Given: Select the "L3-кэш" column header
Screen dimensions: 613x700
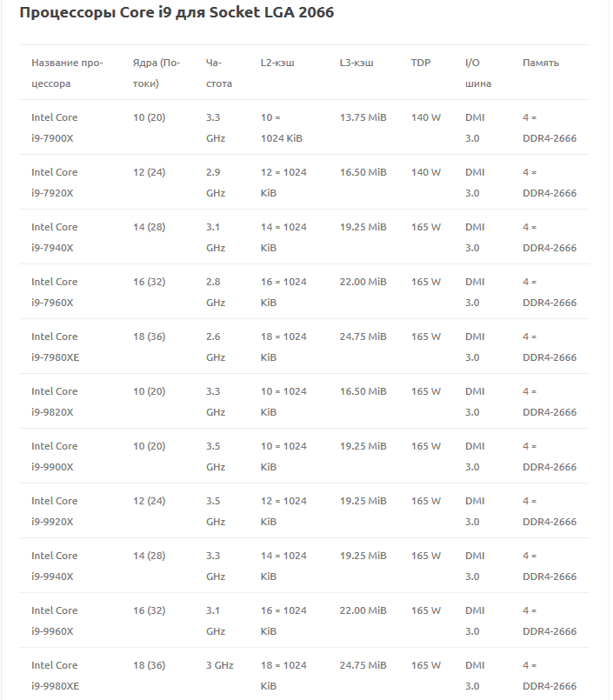Looking at the screenshot, I should [356, 63].
